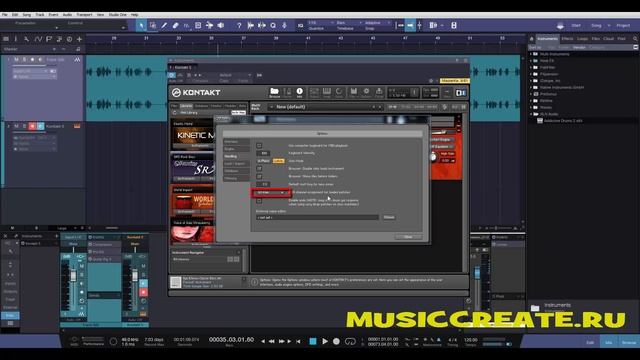Open the Quantize 1/16 dropdown
The width and height of the screenshot is (640, 360).
pyautogui.click(x=321, y=22)
